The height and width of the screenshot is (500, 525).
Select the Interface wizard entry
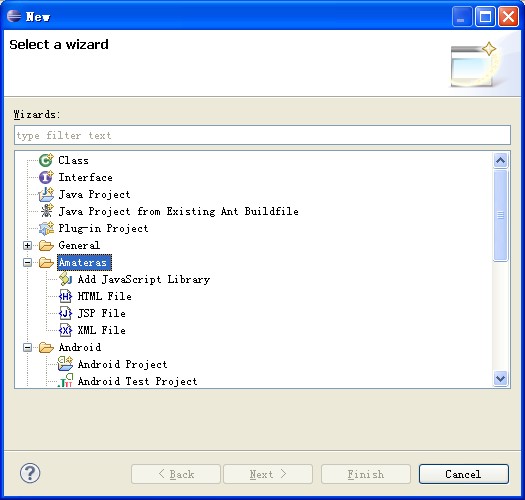coord(85,177)
